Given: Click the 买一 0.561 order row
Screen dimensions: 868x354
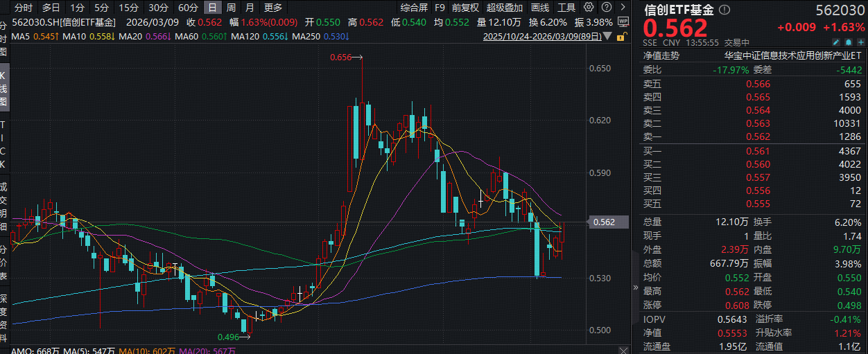Looking at the screenshot, I should pyautogui.click(x=752, y=151).
